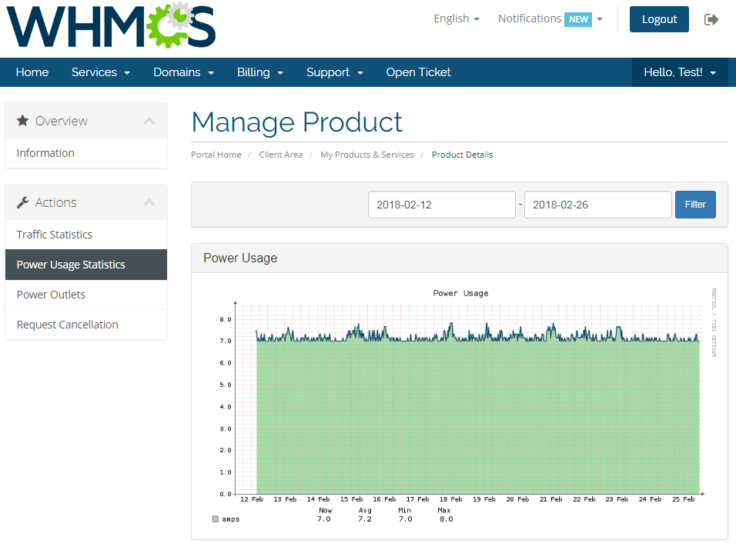Click the exit arrow icon beside Logout
This screenshot has width=736, height=560.
711,19
